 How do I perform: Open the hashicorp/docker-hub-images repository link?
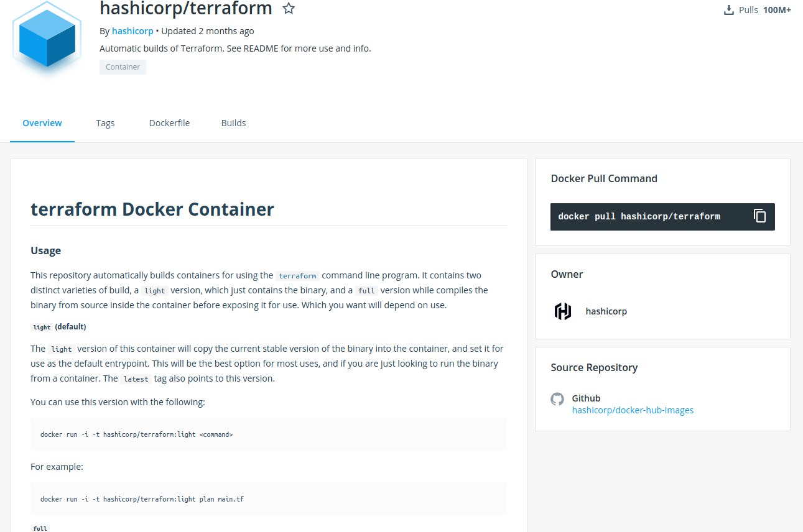click(633, 410)
